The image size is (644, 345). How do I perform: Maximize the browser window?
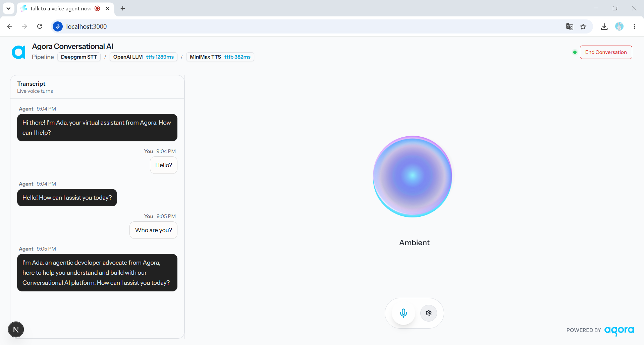(x=615, y=8)
